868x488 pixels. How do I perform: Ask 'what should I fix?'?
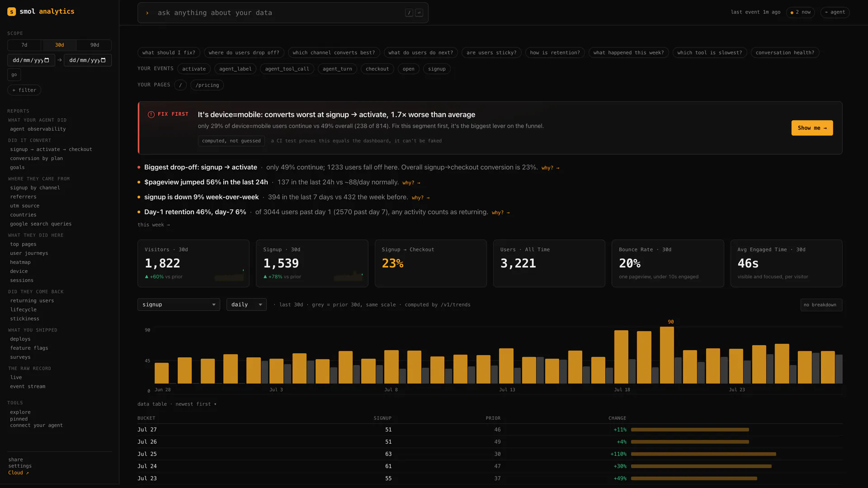tap(169, 53)
